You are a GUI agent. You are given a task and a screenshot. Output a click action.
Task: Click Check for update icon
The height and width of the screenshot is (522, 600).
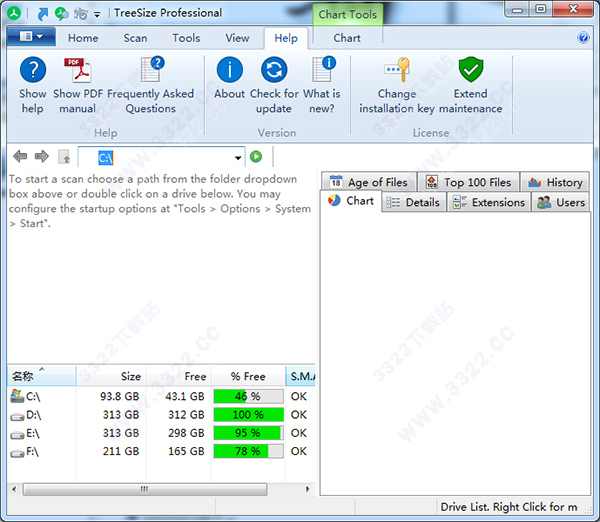click(x=274, y=70)
